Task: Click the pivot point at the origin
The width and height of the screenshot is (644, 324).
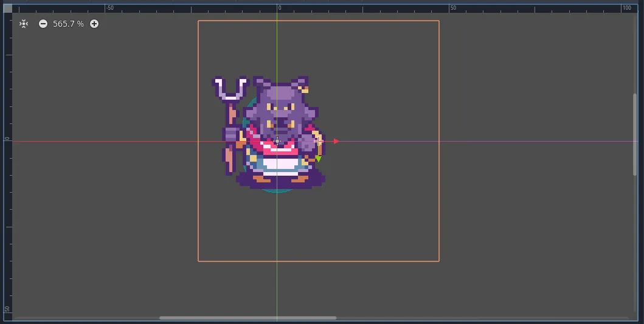Action: tap(277, 141)
